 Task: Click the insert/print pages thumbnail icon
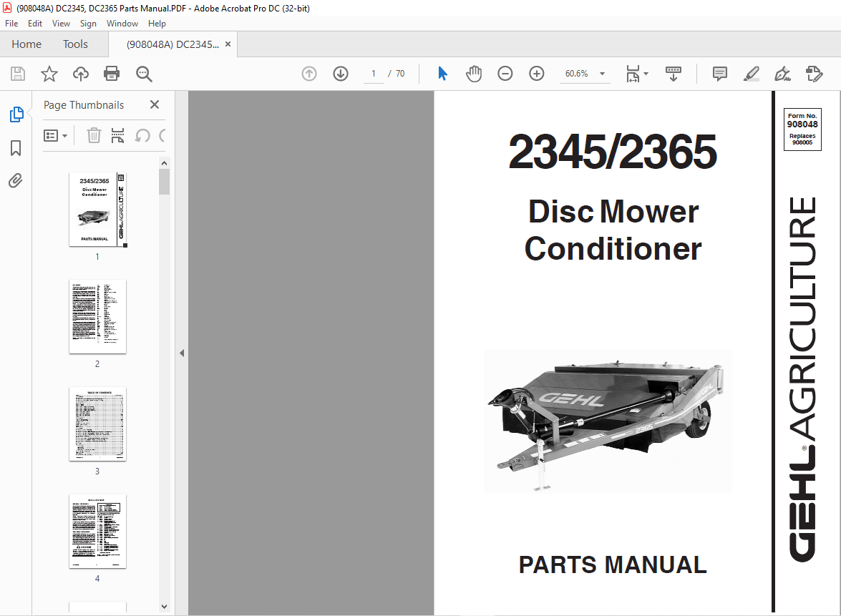[117, 136]
